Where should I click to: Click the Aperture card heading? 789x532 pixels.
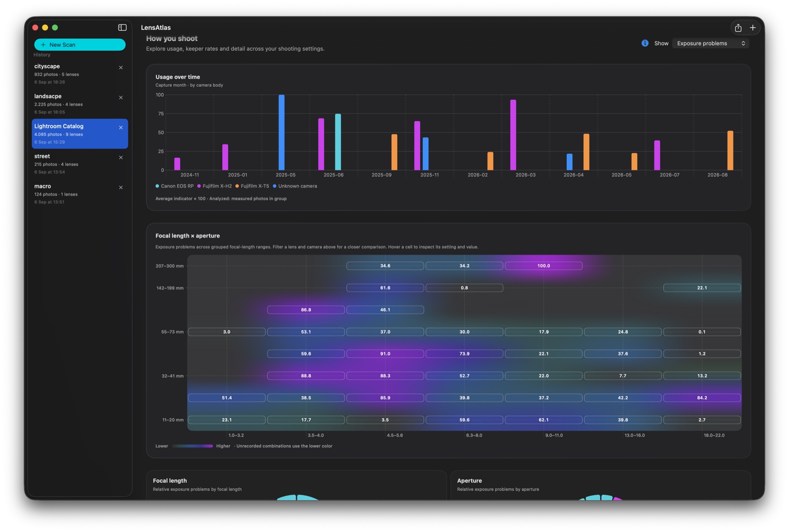(469, 481)
